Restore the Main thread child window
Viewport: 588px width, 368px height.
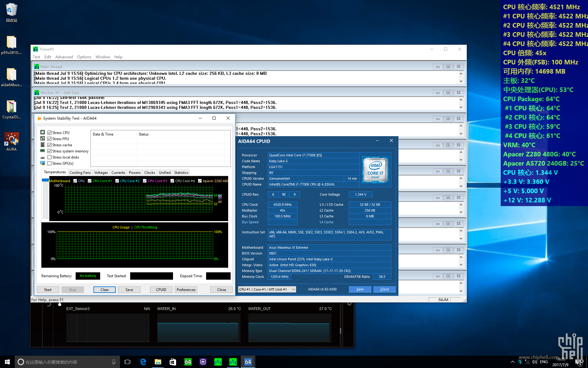pyautogui.click(x=448, y=67)
